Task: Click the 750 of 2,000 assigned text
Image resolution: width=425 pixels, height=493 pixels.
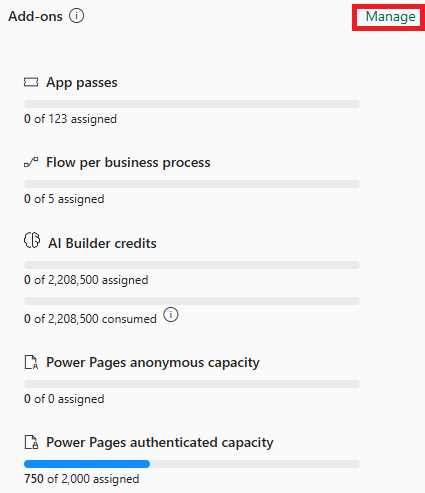Action: pyautogui.click(x=82, y=479)
